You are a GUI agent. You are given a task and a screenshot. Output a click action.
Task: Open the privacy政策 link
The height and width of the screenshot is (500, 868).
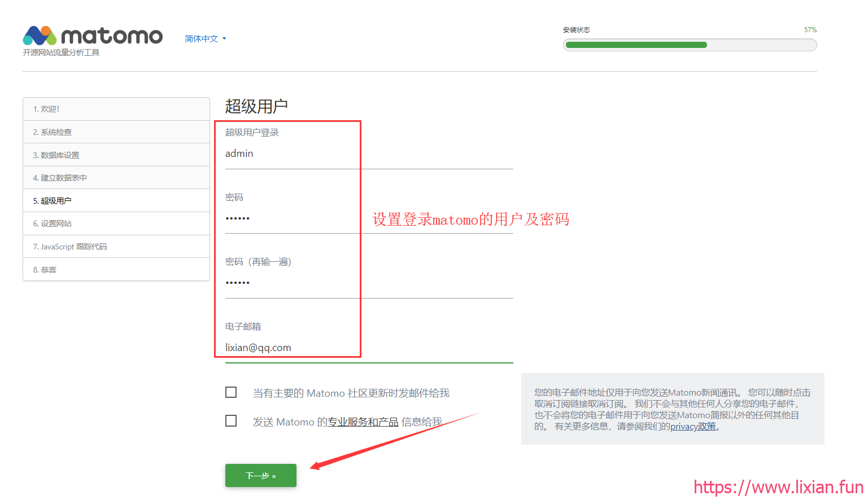tap(693, 427)
